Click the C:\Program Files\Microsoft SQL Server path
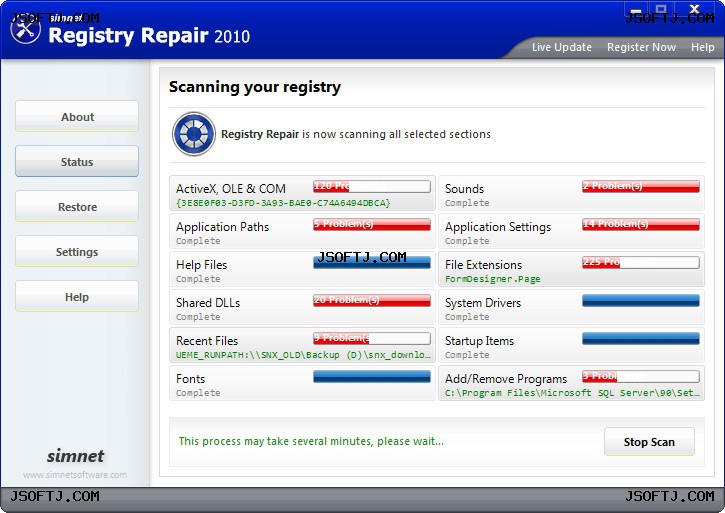This screenshot has height=513, width=725. [572, 393]
